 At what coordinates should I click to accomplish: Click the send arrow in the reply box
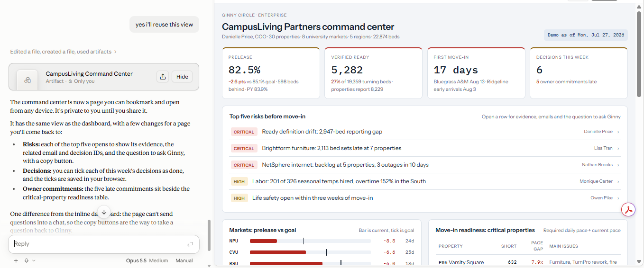[190, 244]
